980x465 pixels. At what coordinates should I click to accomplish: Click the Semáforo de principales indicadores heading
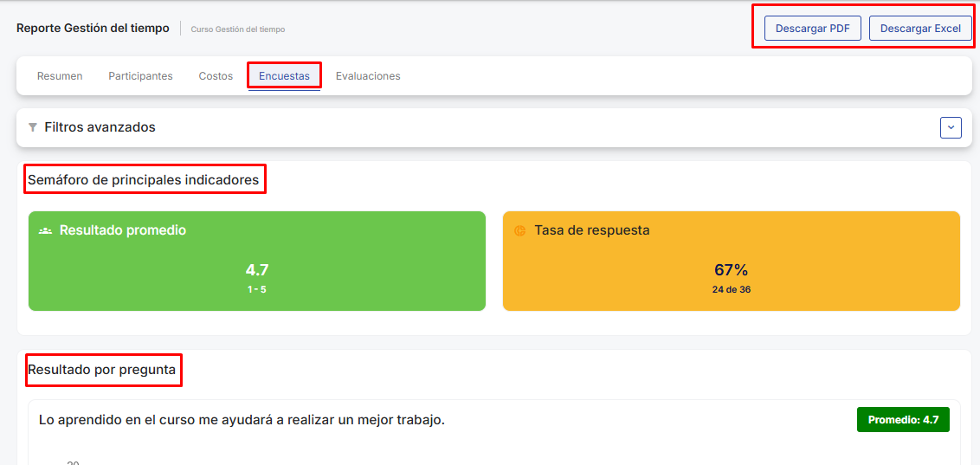coord(144,180)
